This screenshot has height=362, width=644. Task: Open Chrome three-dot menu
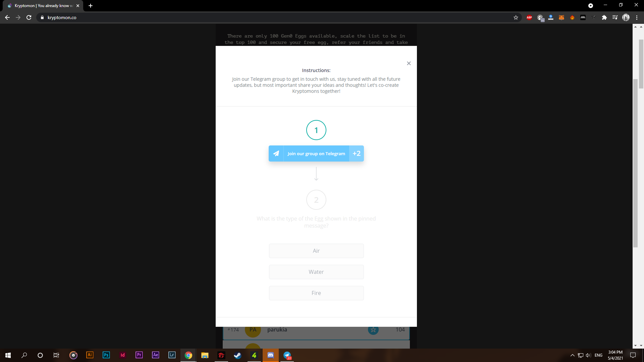[637, 17]
